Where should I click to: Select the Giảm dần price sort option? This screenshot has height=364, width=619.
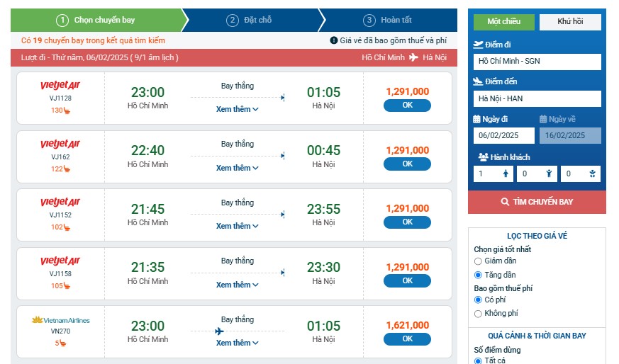click(x=478, y=261)
